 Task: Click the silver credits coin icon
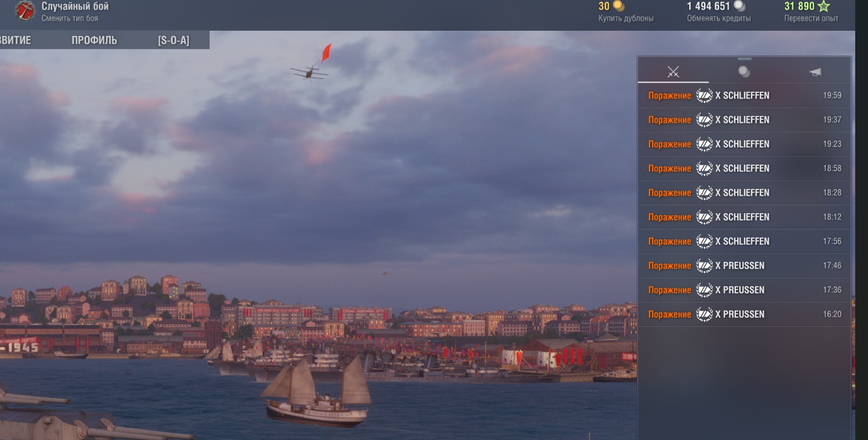pos(739,6)
